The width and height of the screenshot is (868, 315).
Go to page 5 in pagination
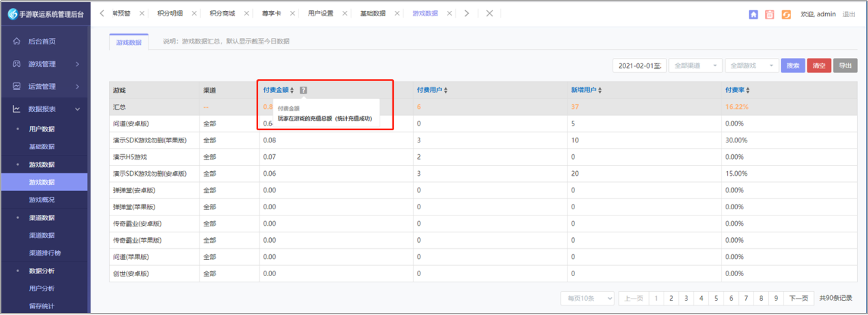click(716, 298)
